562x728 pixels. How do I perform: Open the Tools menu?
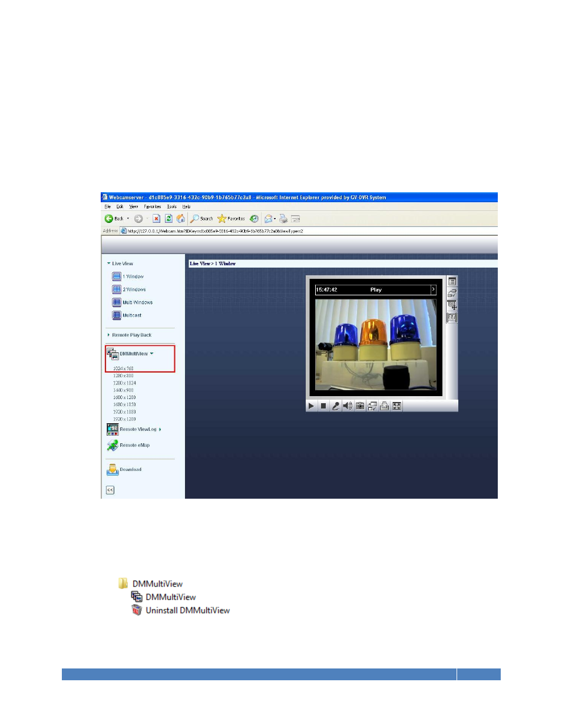[172, 207]
